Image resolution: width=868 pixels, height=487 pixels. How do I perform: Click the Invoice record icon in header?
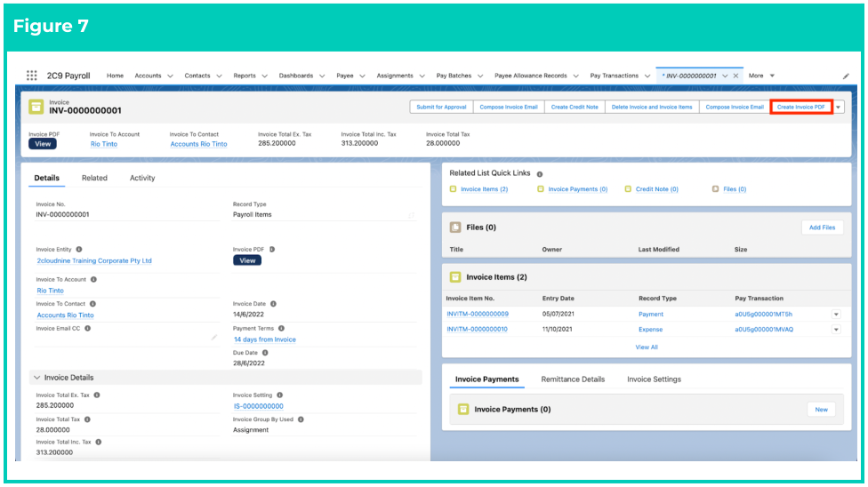click(x=36, y=107)
